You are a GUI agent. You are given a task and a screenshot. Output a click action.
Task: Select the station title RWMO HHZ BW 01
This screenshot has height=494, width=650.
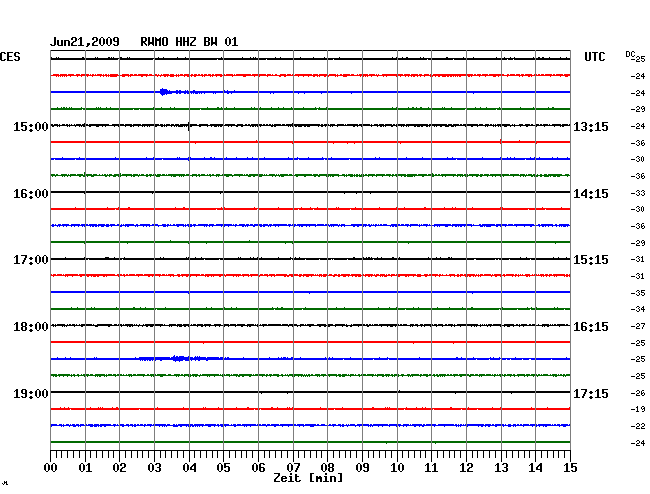pyautogui.click(x=189, y=42)
